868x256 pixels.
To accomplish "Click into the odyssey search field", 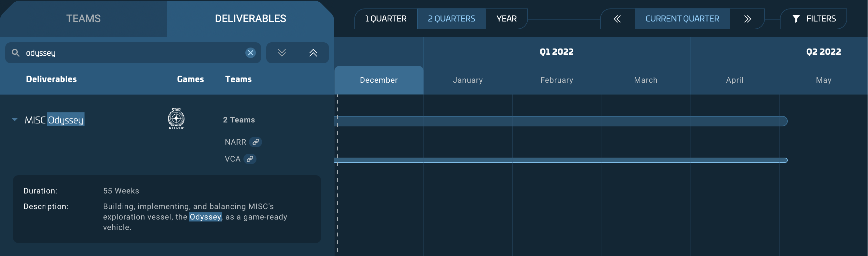I will [132, 53].
